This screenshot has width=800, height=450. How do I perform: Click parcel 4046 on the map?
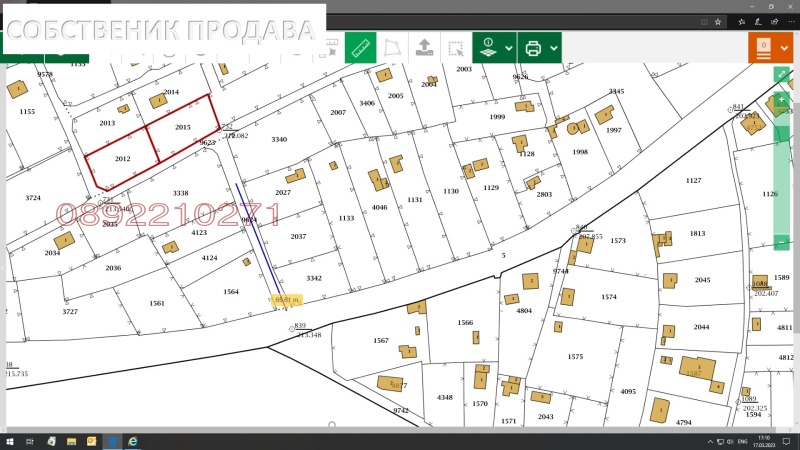[380, 208]
